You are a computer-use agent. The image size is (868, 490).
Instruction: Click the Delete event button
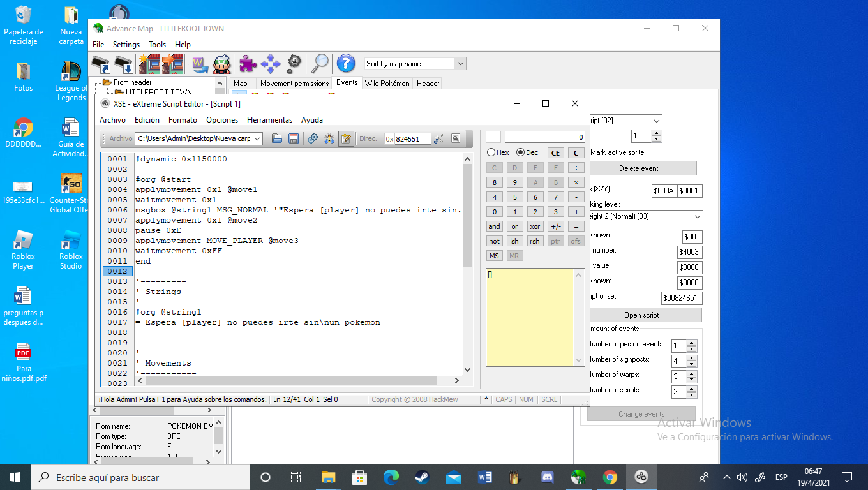coord(638,168)
